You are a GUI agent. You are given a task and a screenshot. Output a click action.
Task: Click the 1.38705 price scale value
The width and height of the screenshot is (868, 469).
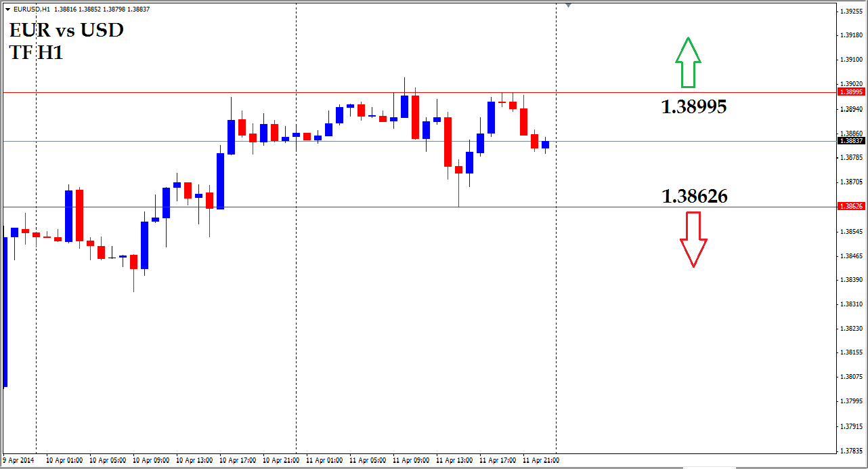(x=851, y=182)
